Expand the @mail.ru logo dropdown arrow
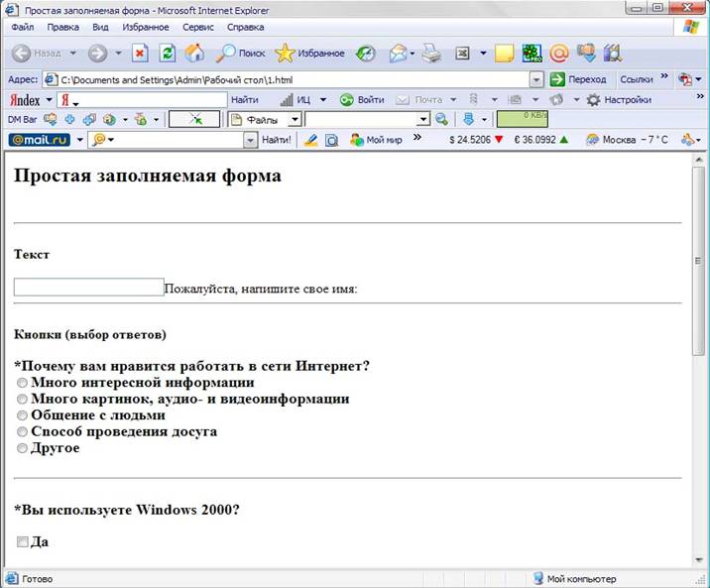Viewport: 710px width, 588px height. pyautogui.click(x=79, y=140)
